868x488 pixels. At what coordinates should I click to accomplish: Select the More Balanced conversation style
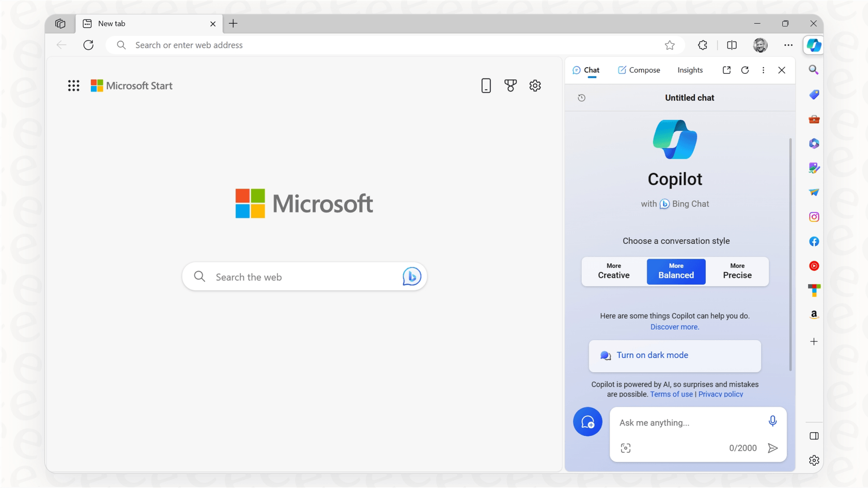click(676, 272)
